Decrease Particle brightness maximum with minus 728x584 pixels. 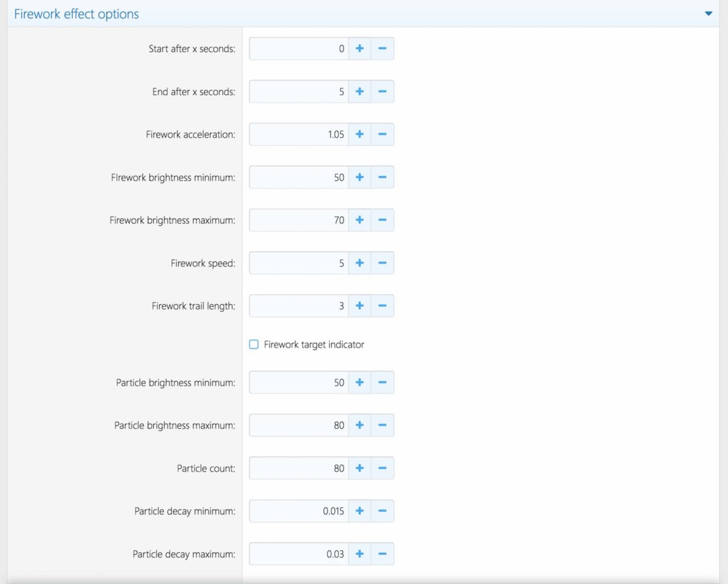point(382,425)
